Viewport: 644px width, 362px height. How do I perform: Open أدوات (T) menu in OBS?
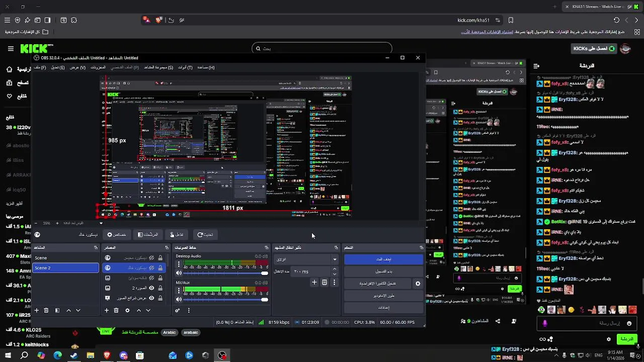(185, 67)
